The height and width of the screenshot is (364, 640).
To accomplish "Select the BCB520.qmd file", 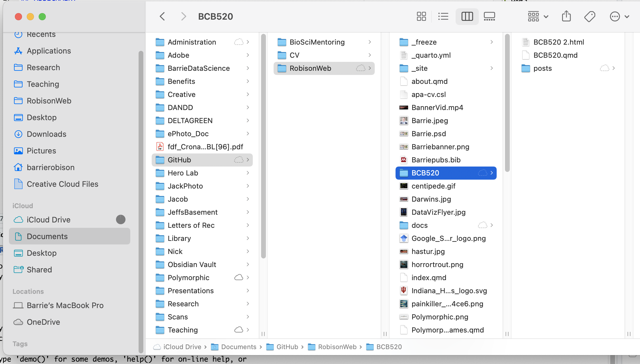I will tap(555, 55).
